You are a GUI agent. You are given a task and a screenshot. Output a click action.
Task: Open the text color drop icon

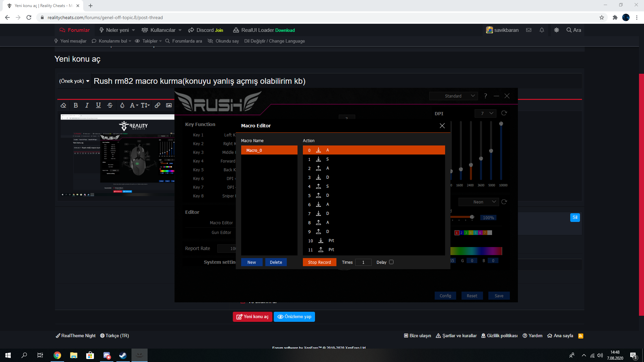click(122, 105)
